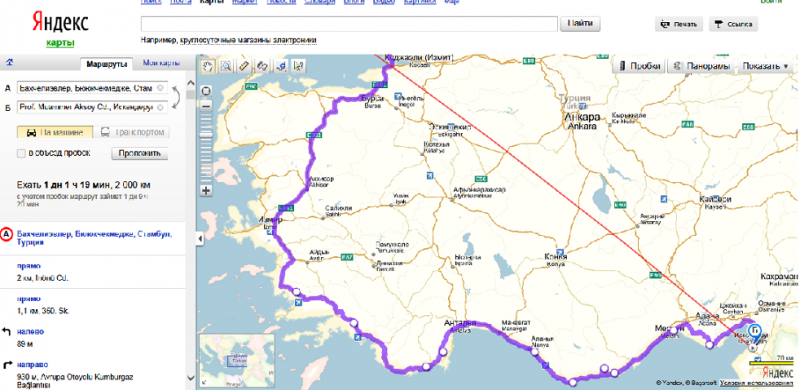Viewport: 800px width, 390px height.
Task: Click the zoom in plus button
Action: tap(207, 191)
